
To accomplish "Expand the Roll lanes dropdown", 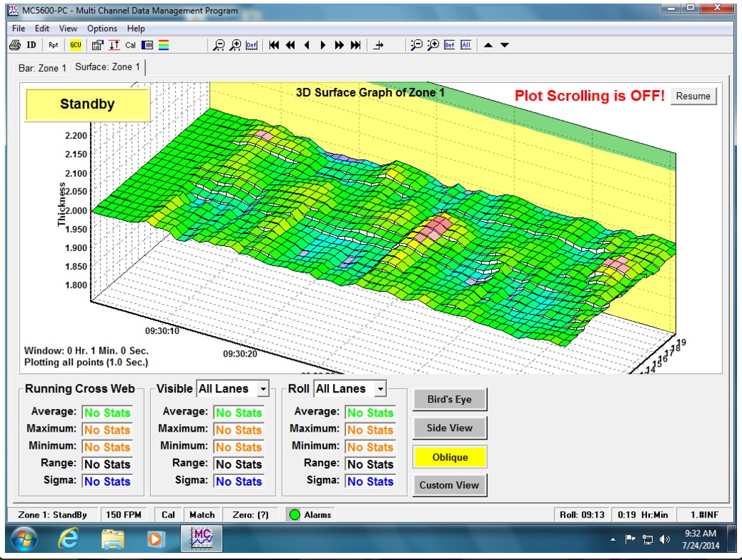I will 380,388.
